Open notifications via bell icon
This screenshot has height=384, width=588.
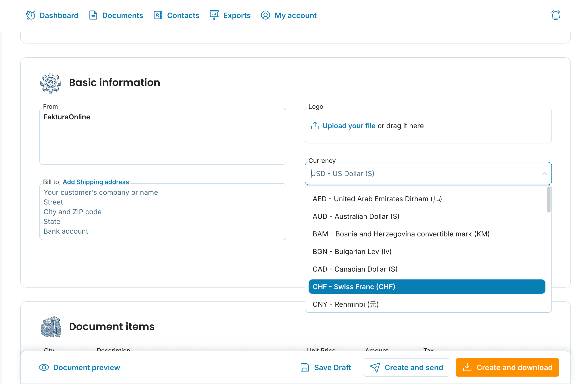[x=556, y=15]
